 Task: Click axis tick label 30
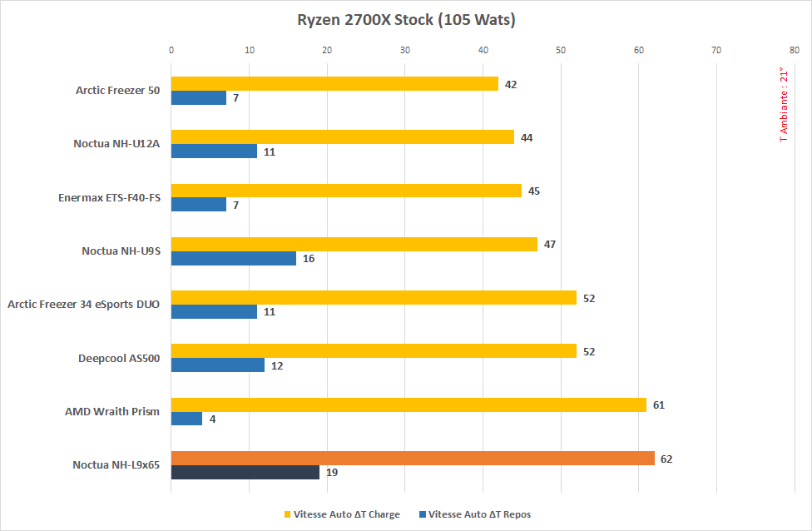pos(405,50)
